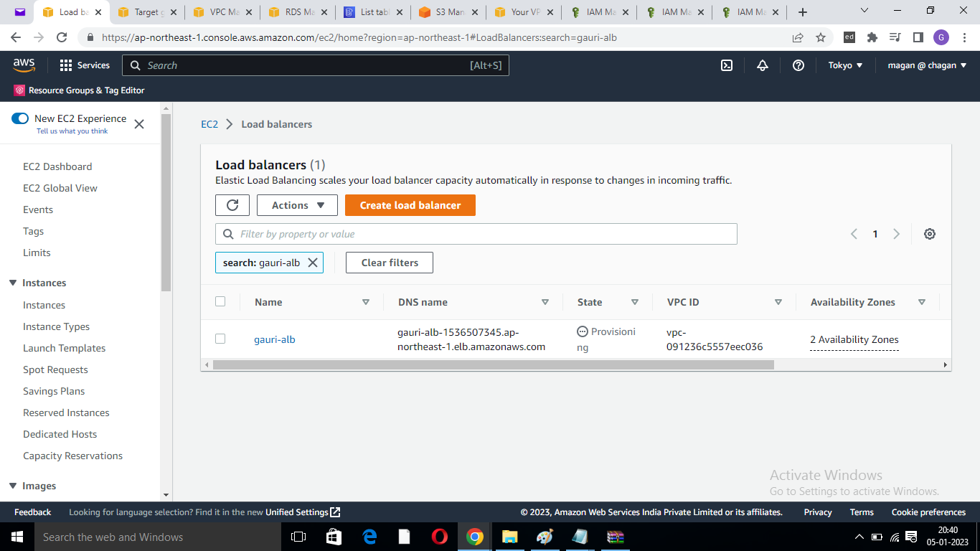This screenshot has height=551, width=980.
Task: Open table preferences gear icon
Action: [929, 233]
